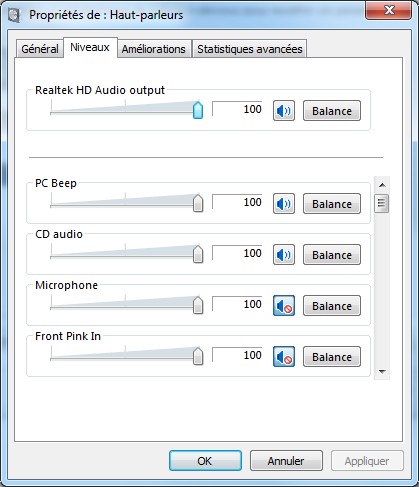
Task: Open Balance for PC Beep
Action: [332, 204]
